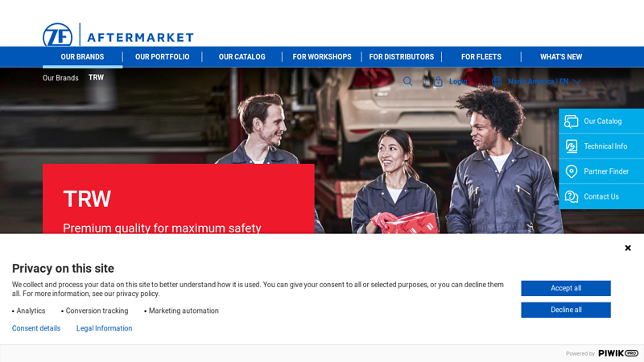
Task: Open the Consent details link
Action: click(36, 328)
